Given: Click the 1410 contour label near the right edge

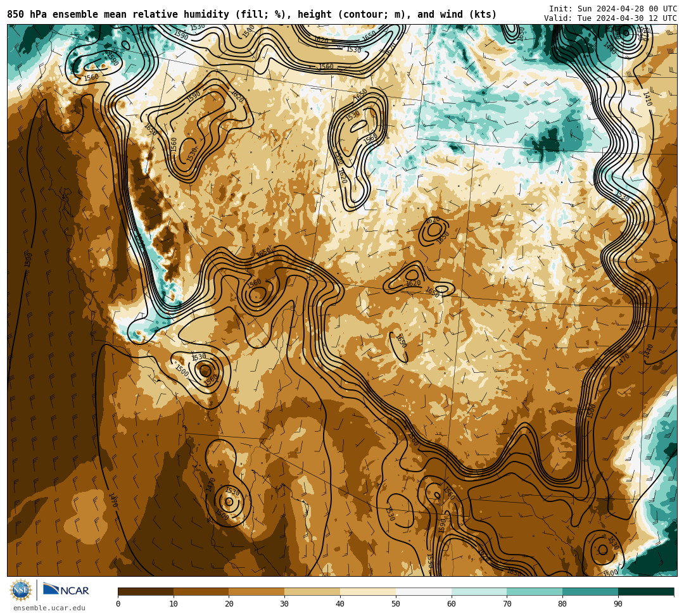Looking at the screenshot, I should tap(647, 99).
